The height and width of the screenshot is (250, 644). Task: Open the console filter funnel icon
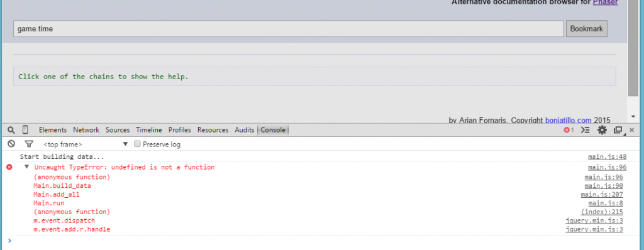tap(29, 144)
